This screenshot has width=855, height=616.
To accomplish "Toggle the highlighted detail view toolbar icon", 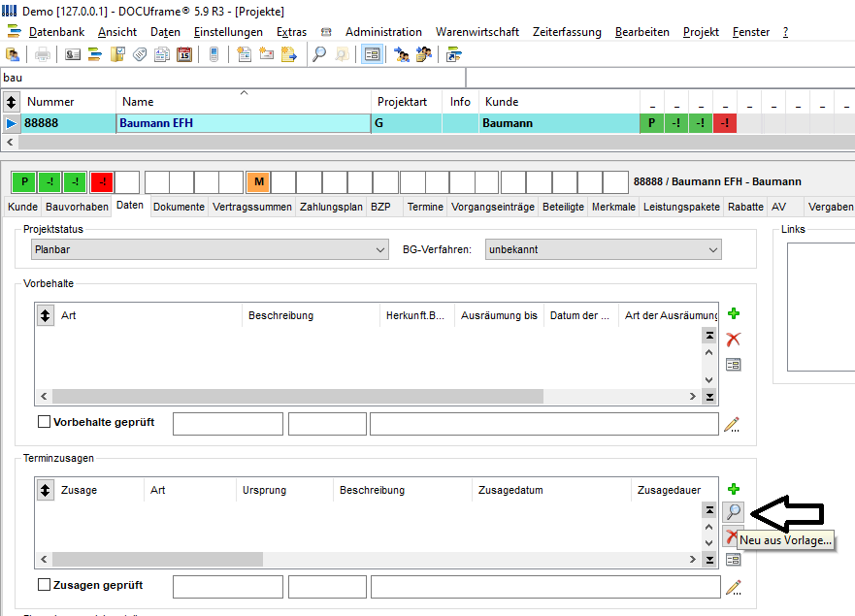I will point(372,54).
